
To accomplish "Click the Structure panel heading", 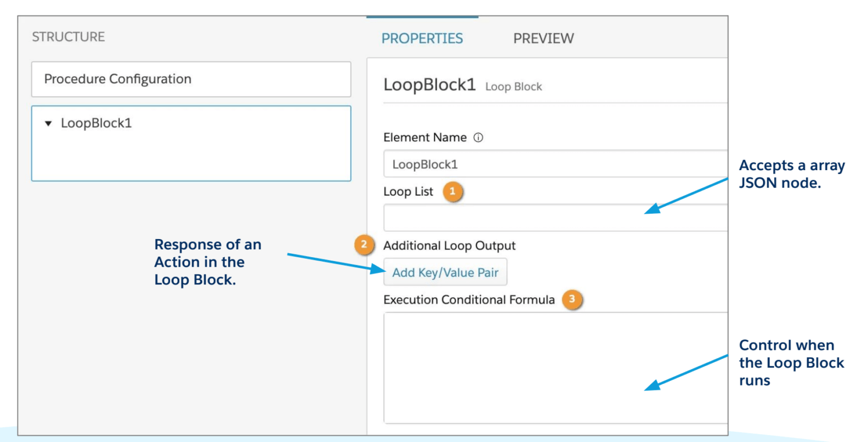I will (68, 37).
